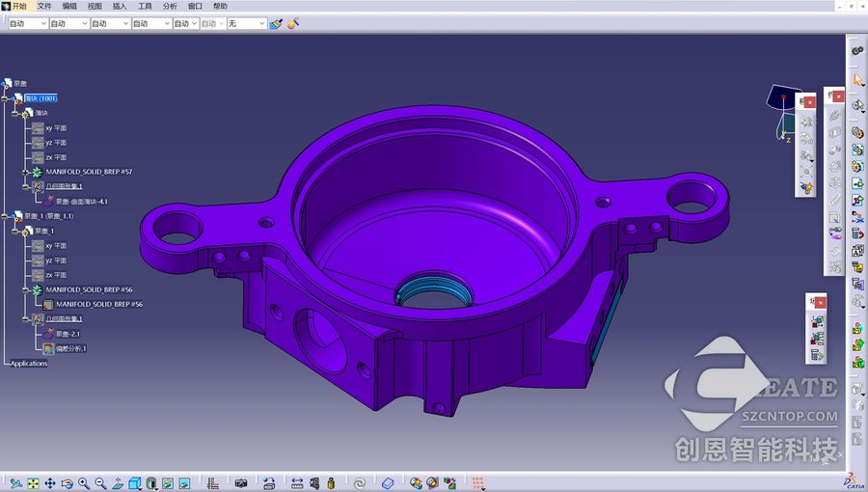Click the Measure Inertia weight icon
868x492 pixels.
(x=331, y=483)
